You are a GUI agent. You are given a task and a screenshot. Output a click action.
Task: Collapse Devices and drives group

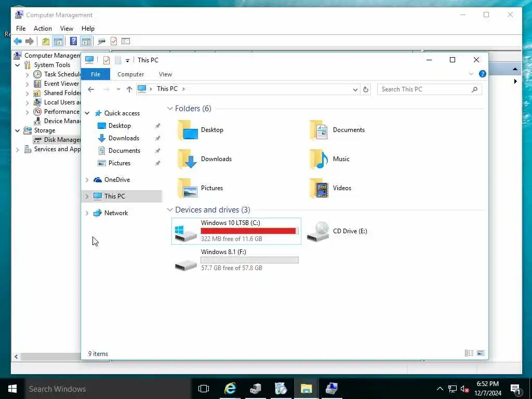170,210
